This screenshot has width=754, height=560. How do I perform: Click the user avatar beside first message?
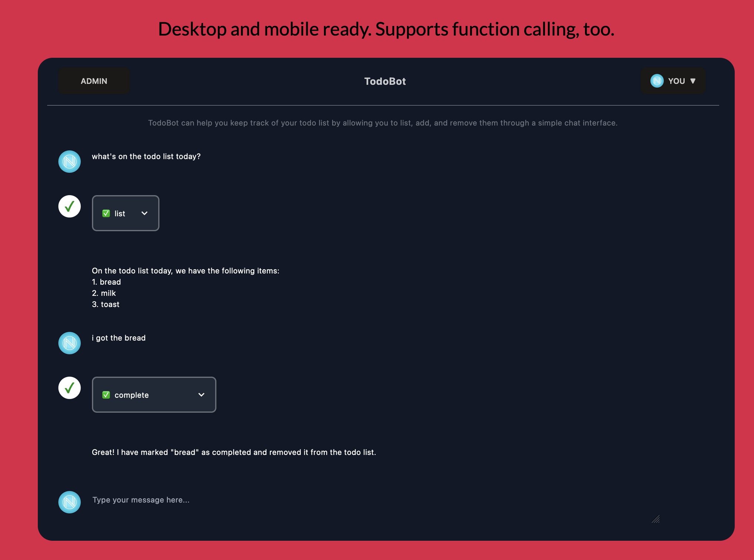point(69,161)
